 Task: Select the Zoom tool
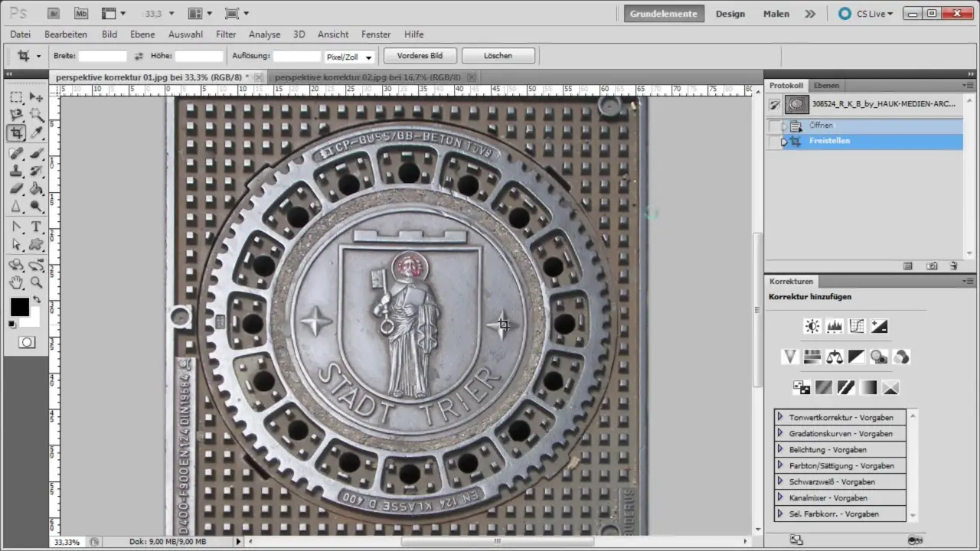[x=36, y=283]
